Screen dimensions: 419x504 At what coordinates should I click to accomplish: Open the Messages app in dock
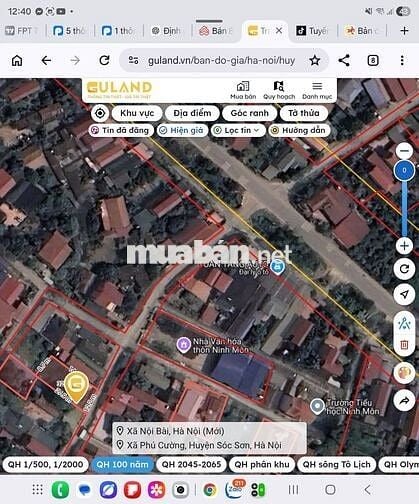(84, 490)
